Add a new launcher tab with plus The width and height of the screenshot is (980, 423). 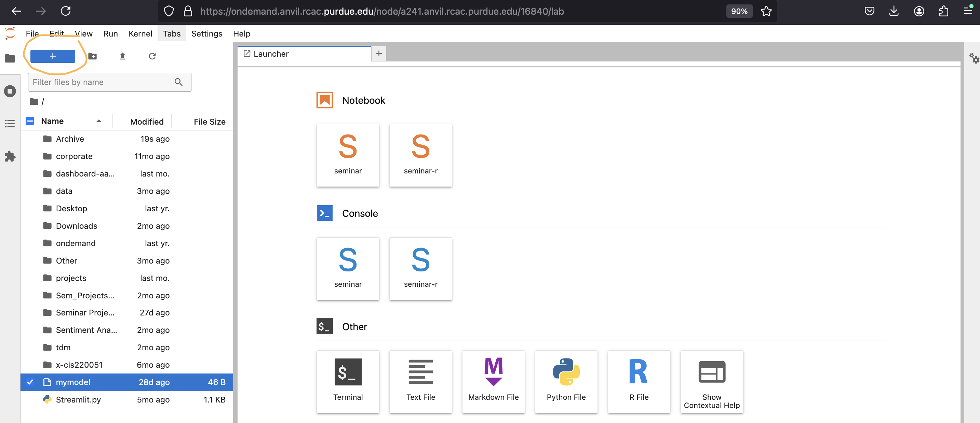[x=378, y=54]
